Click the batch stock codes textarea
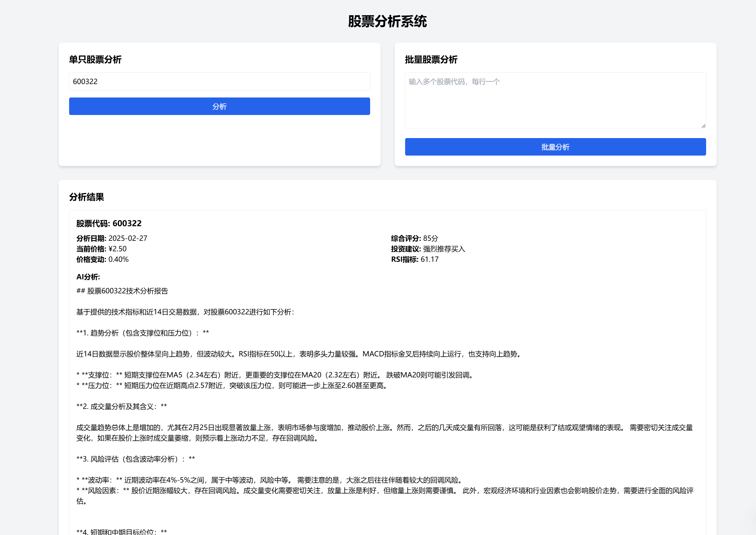This screenshot has height=535, width=756. (555, 100)
